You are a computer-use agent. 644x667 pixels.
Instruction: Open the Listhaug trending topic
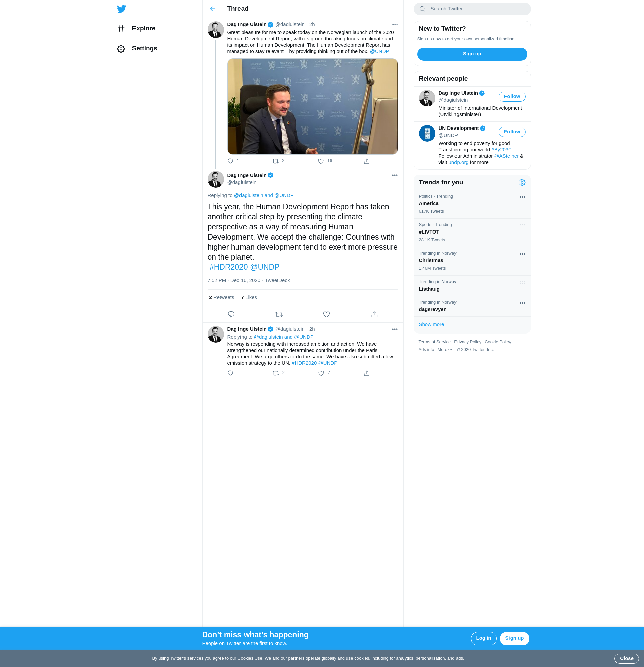(472, 286)
